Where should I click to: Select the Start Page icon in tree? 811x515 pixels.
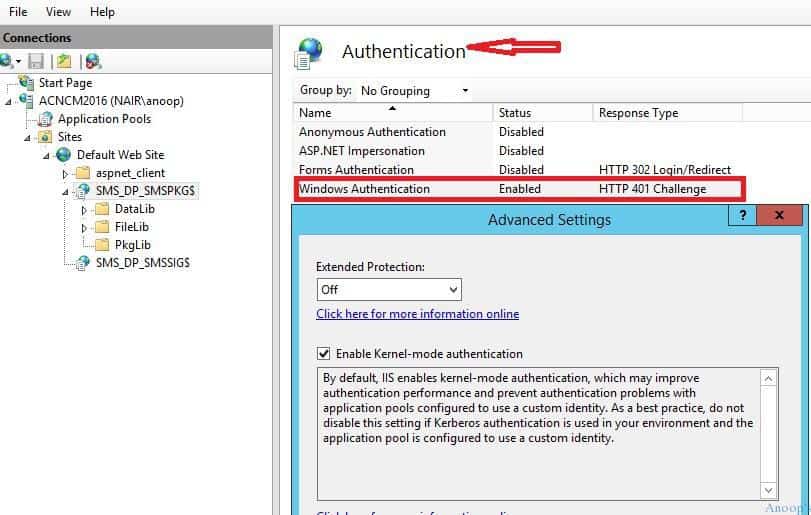[26, 83]
